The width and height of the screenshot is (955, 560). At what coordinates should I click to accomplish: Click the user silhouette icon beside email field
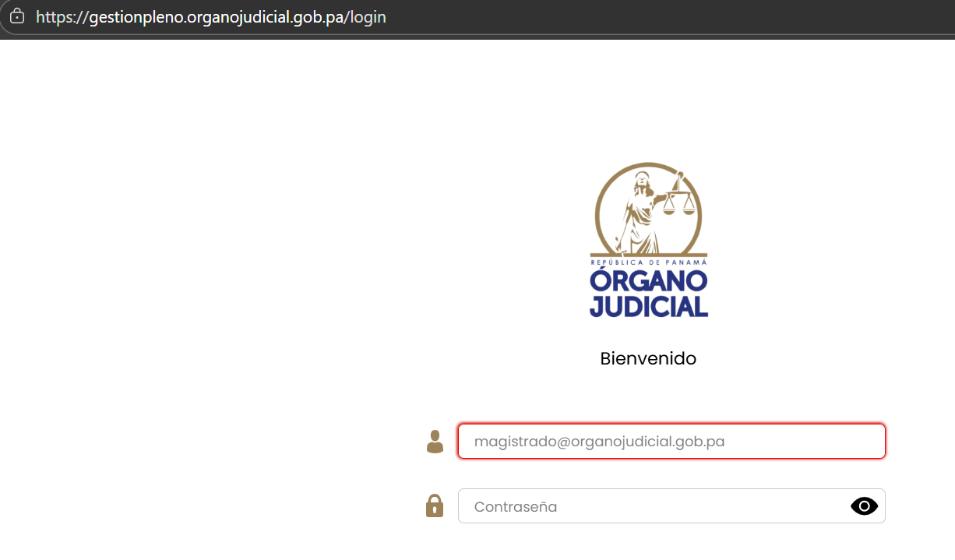click(435, 442)
